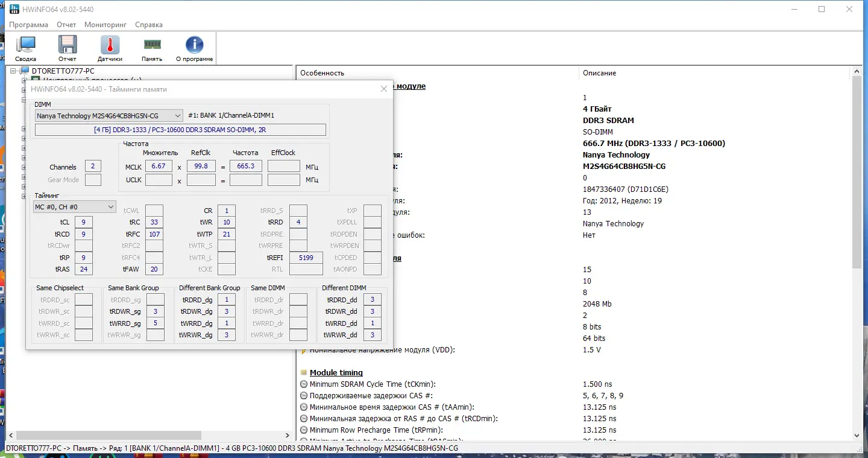Open the Справка menu
The image size is (868, 458).
point(149,25)
